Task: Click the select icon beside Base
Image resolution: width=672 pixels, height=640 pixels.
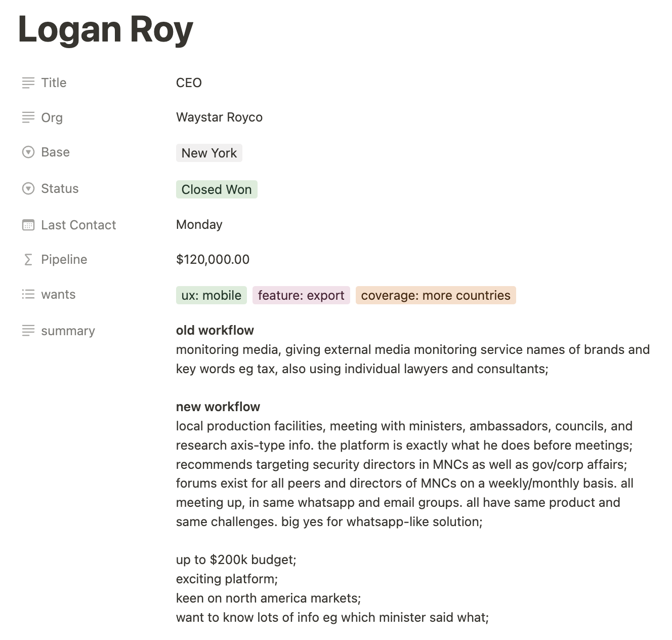Action: click(28, 152)
